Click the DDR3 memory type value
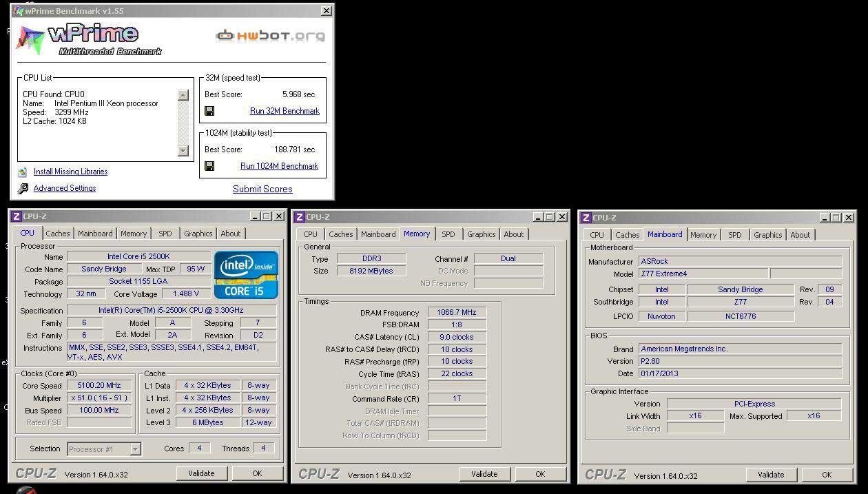Image resolution: width=868 pixels, height=494 pixels. [x=371, y=259]
